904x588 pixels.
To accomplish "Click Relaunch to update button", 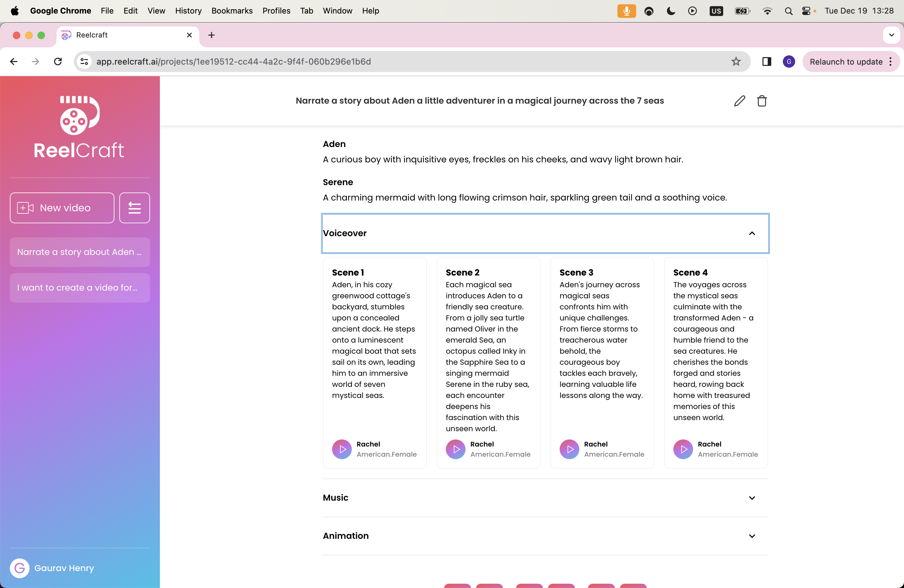I will pyautogui.click(x=846, y=62).
